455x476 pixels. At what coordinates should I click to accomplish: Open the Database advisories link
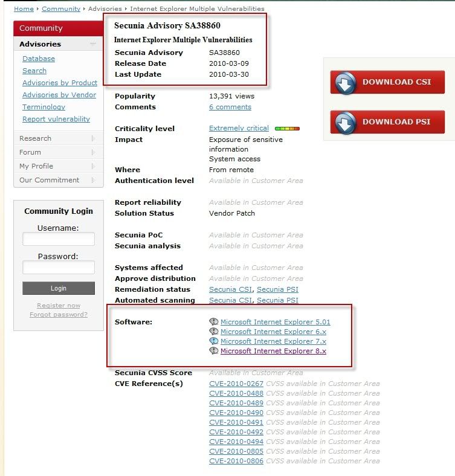point(39,59)
